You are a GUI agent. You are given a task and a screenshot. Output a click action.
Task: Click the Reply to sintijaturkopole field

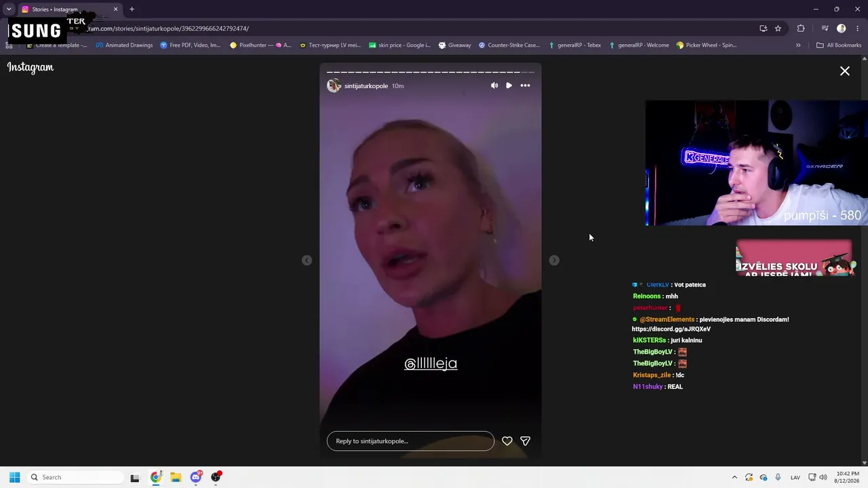pos(410,441)
